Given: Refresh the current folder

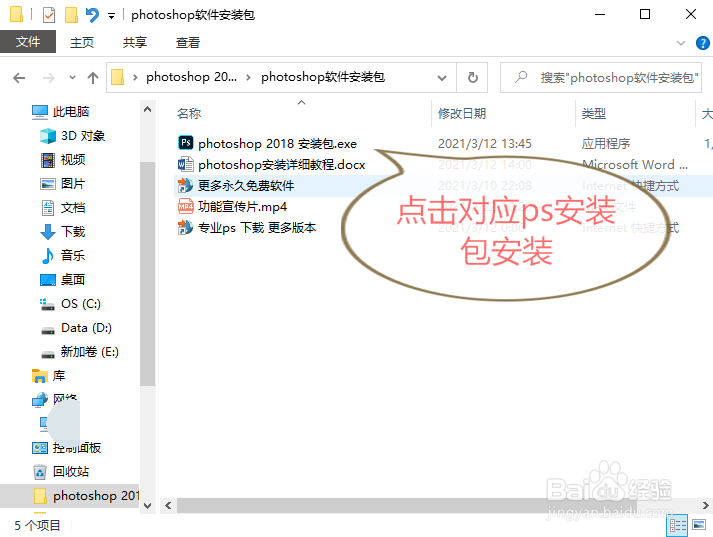Looking at the screenshot, I should [473, 78].
